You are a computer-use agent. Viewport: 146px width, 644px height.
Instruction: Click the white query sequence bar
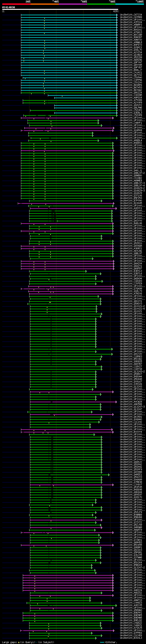click(60, 10)
